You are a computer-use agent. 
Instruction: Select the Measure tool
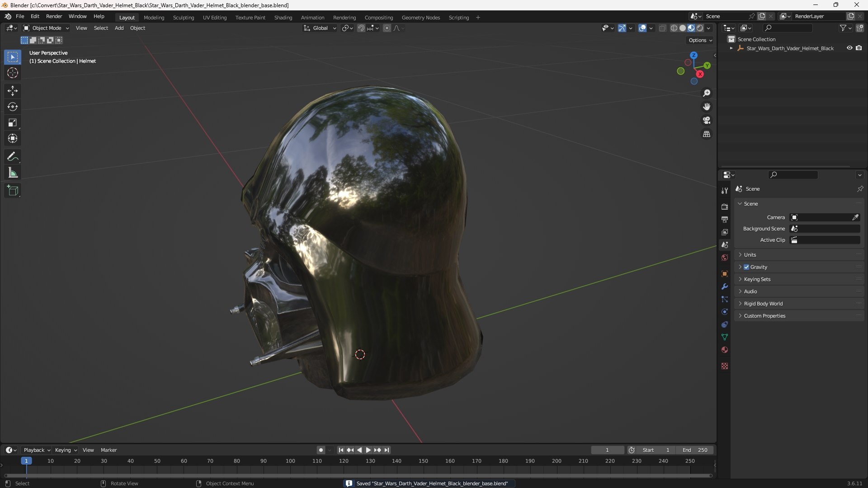click(13, 173)
